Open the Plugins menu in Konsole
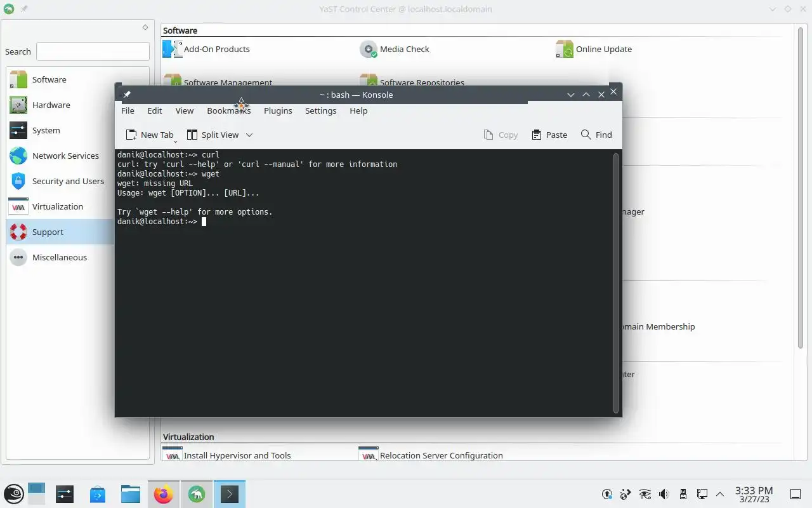This screenshot has width=812, height=508. (x=278, y=110)
